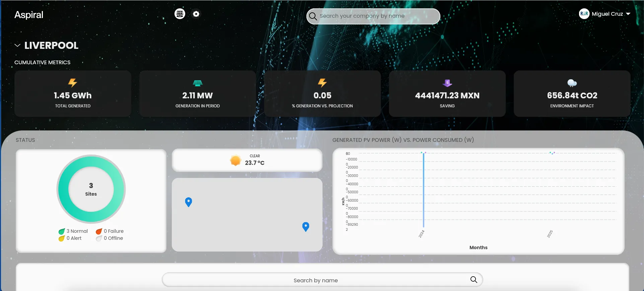Click the 0 Alert legend text
Image resolution: width=644 pixels, height=291 pixels.
[74, 238]
